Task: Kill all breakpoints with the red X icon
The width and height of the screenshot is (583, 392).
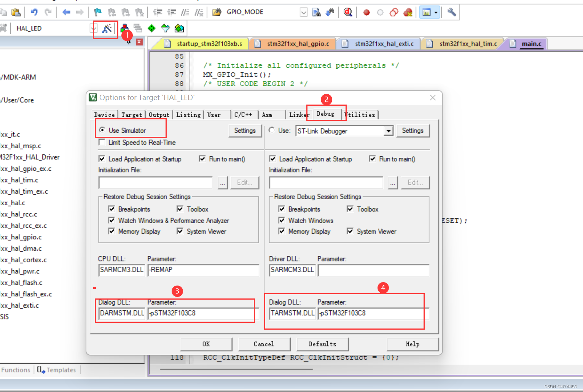Action: click(408, 13)
